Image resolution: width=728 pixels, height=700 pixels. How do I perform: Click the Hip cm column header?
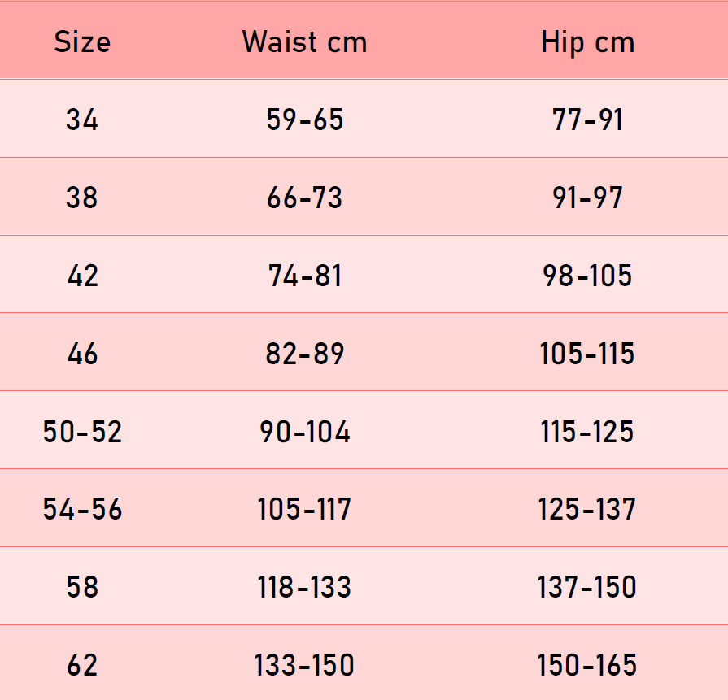[587, 42]
